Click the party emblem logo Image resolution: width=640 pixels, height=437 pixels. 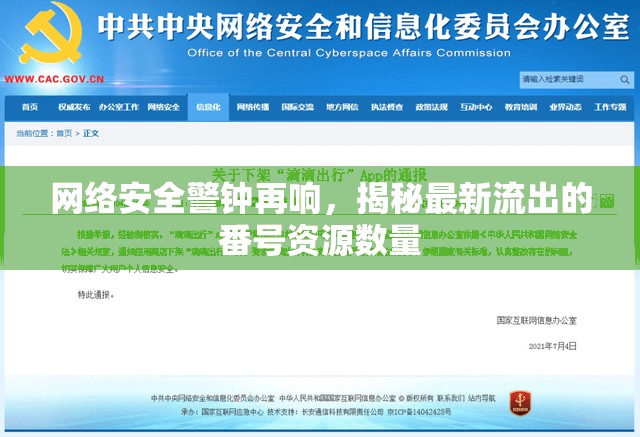click(51, 33)
